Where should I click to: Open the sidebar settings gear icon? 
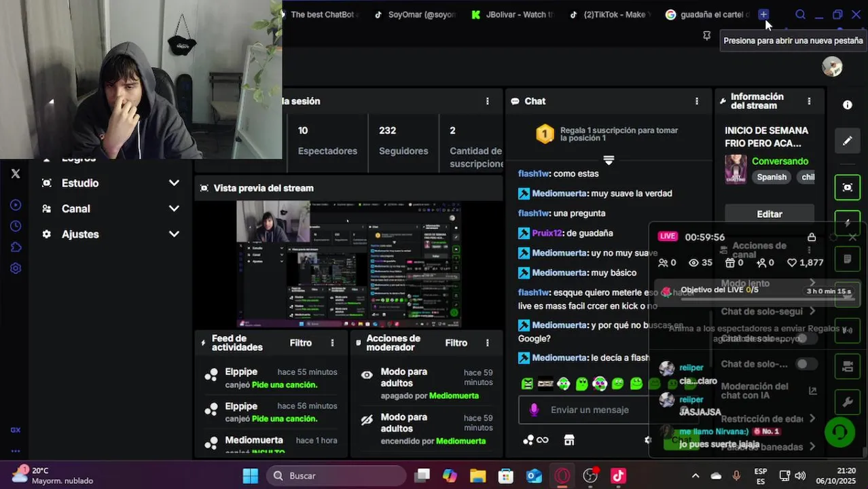coord(16,268)
